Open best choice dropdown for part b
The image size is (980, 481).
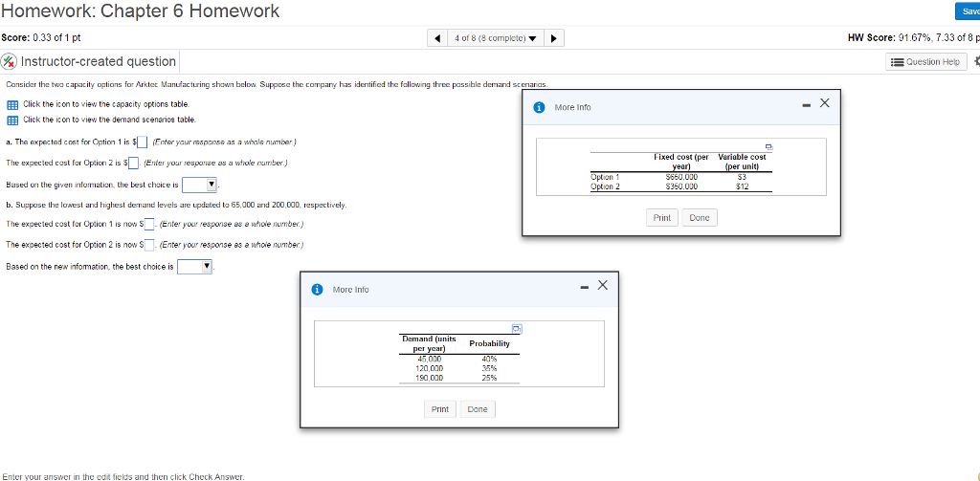tap(195, 267)
